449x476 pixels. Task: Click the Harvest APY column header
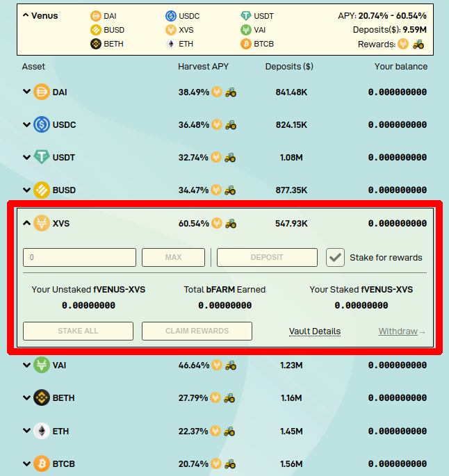203,67
